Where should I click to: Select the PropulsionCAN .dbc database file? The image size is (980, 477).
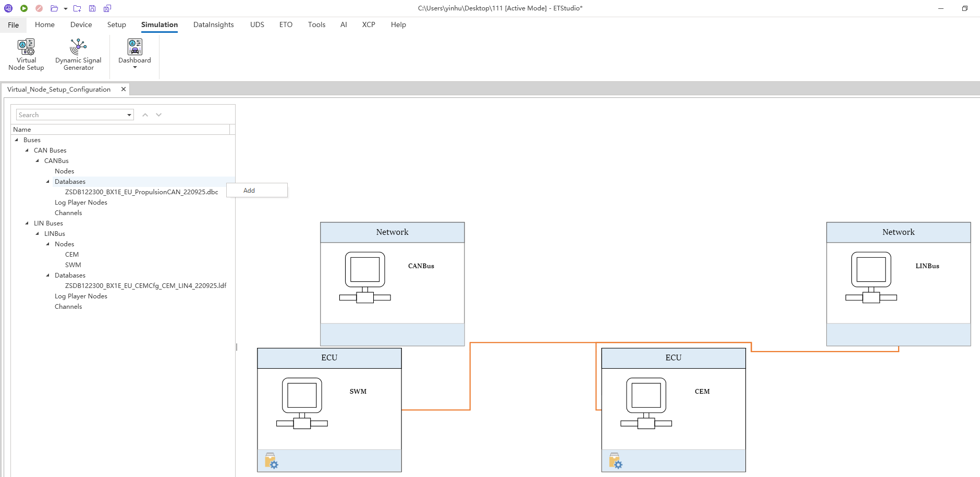141,192
